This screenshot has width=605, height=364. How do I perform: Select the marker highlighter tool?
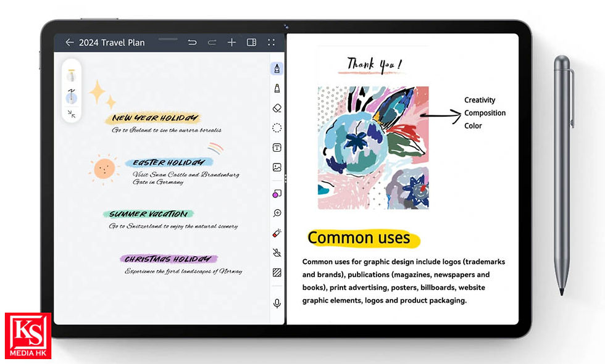click(277, 88)
